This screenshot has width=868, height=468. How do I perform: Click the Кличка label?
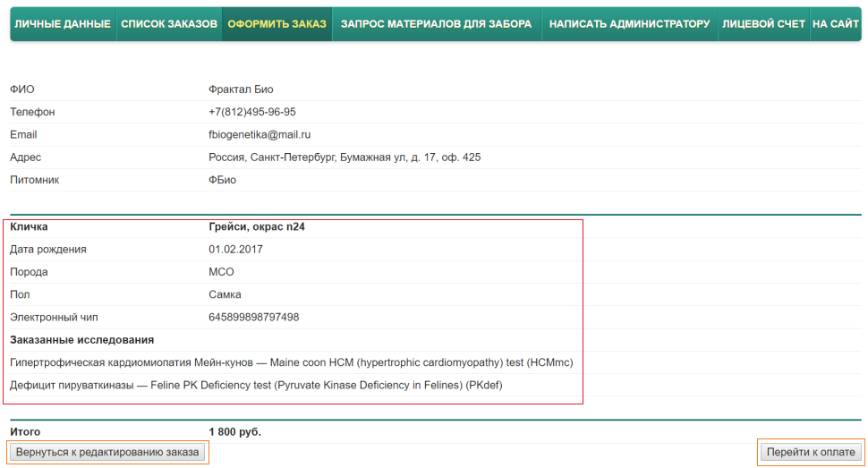[29, 226]
